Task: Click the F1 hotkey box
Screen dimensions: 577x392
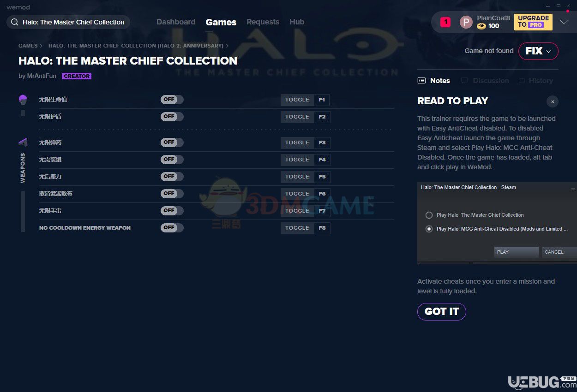Action: [322, 100]
